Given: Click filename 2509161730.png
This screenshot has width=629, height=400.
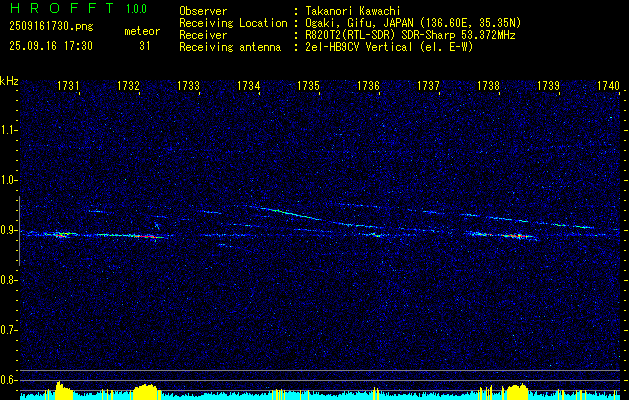Looking at the screenshot, I should point(51,27).
